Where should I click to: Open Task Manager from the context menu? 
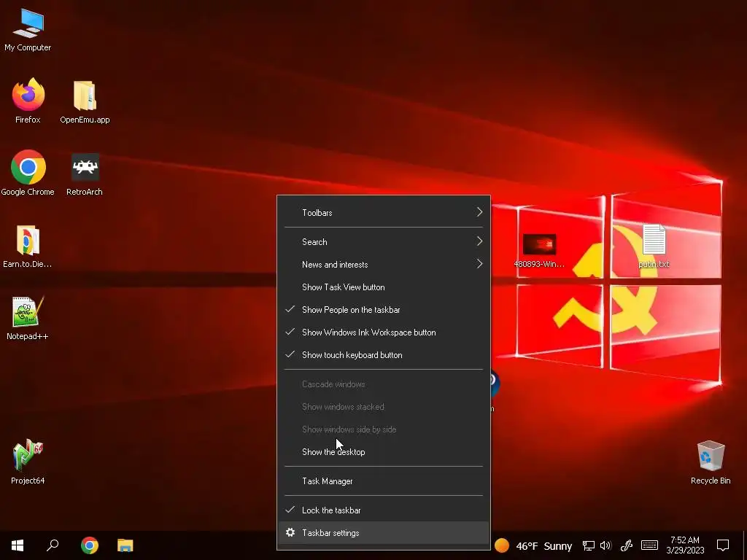coord(384,481)
